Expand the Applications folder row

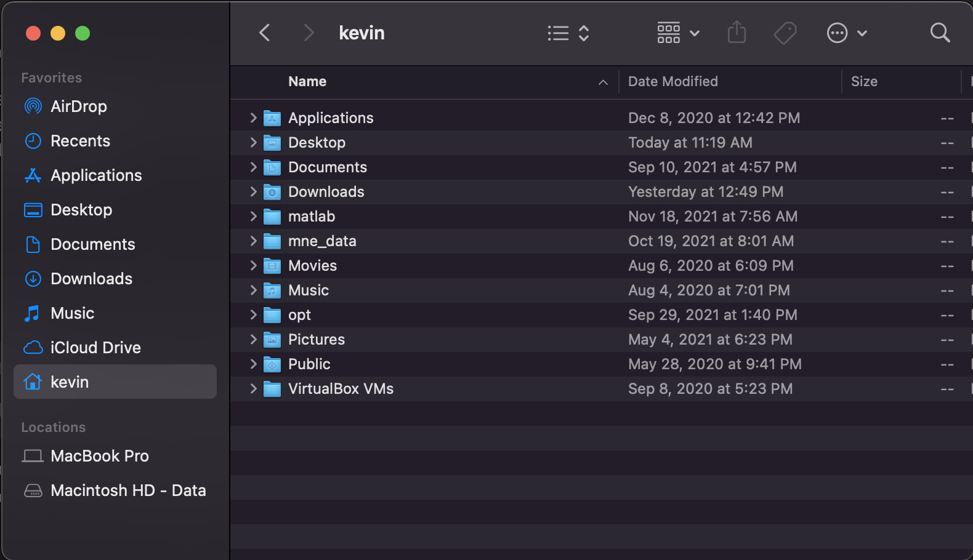(253, 118)
